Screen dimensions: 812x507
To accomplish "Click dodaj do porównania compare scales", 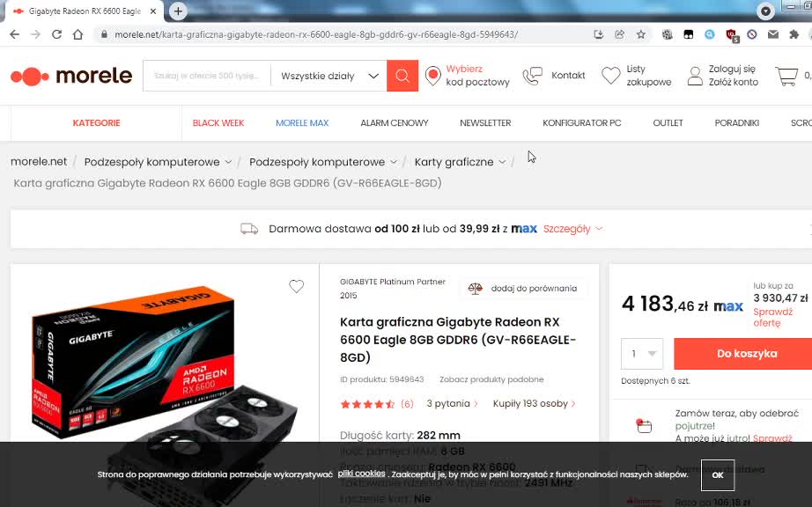I will pos(475,288).
